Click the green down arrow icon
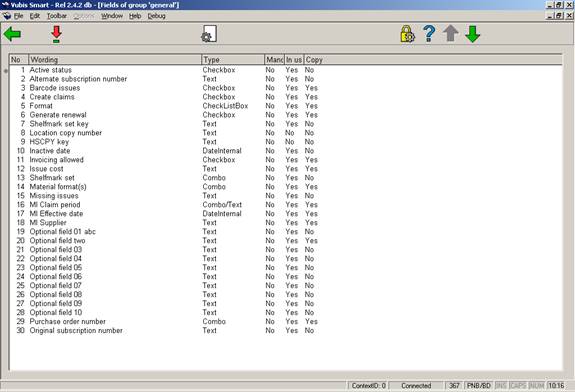This screenshot has width=575, height=392. click(x=472, y=34)
